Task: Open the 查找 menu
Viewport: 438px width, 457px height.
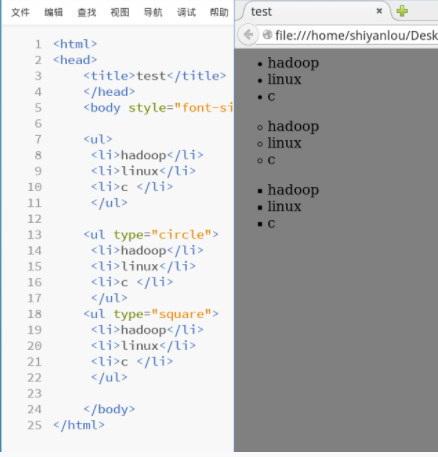Action: (87, 12)
